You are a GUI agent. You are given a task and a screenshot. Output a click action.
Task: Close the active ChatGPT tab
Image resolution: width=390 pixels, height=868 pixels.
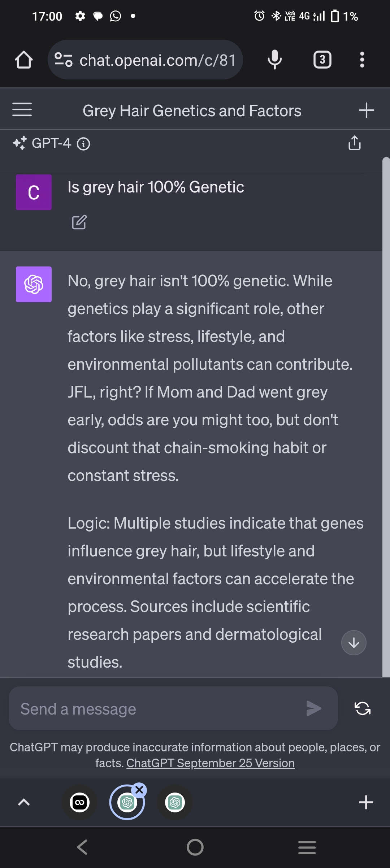coord(139,790)
